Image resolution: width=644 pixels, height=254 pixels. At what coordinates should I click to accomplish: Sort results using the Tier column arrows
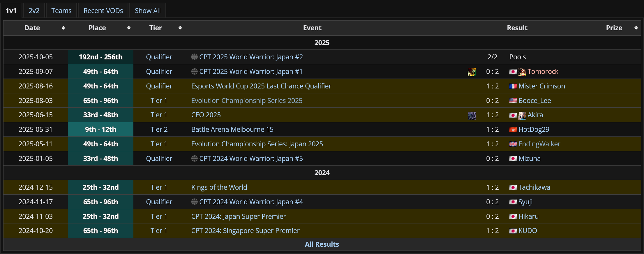pos(180,28)
